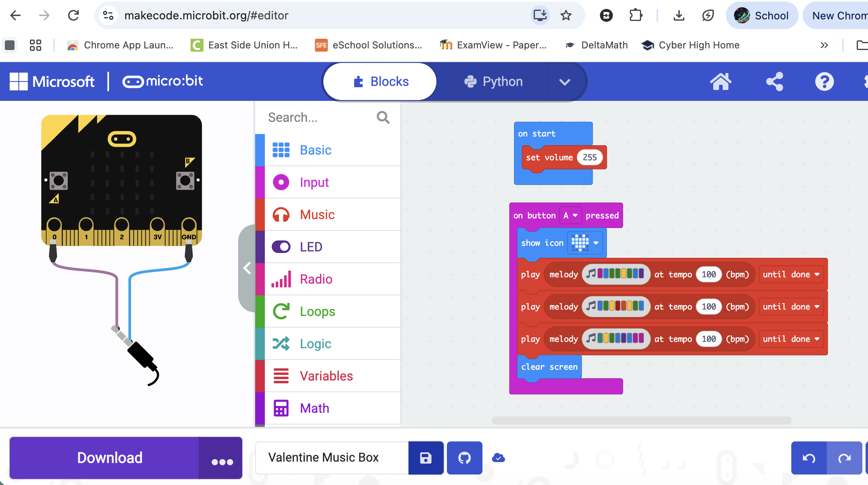Show more bookmarks with the double chevron

coord(824,45)
